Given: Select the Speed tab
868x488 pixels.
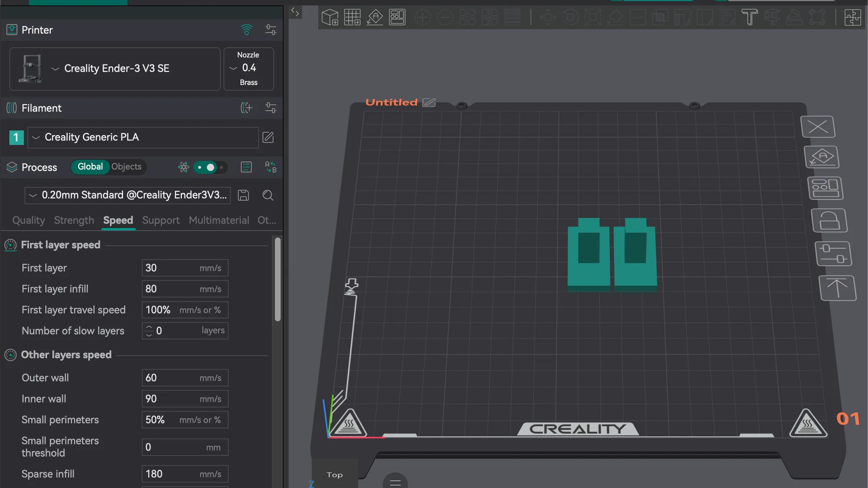Looking at the screenshot, I should tap(118, 220).
